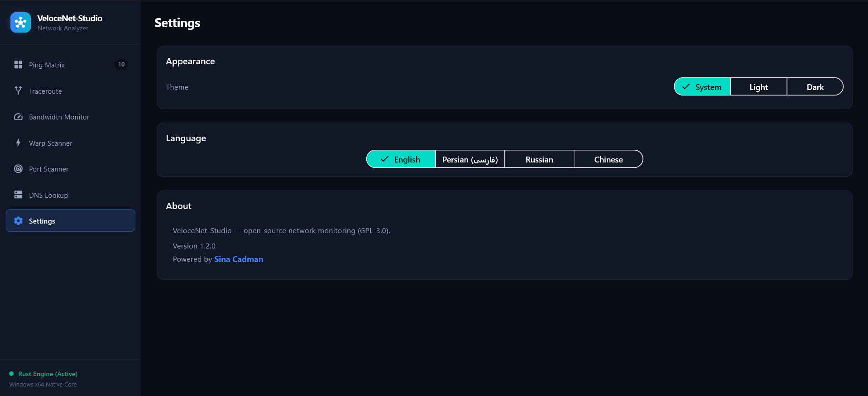Click the open-source network monitoring description
Image resolution: width=868 pixels, height=396 pixels.
[x=281, y=231]
